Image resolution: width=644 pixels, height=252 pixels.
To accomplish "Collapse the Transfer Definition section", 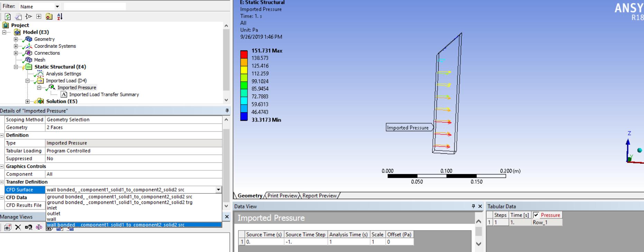I will [x=2, y=182].
